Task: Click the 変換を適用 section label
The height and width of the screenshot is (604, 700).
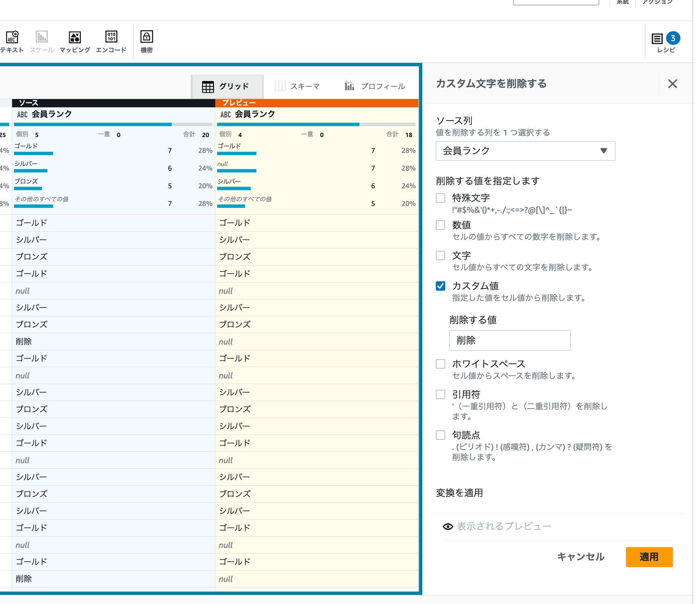Action: pyautogui.click(x=459, y=493)
